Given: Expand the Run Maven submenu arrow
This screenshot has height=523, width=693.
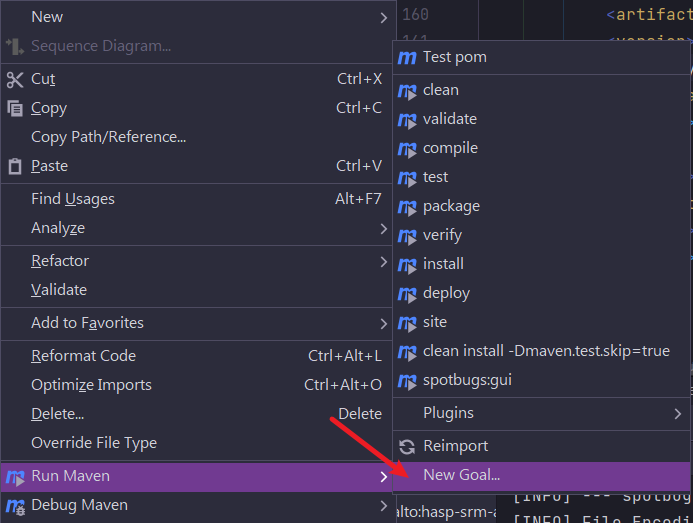Looking at the screenshot, I should [x=384, y=477].
